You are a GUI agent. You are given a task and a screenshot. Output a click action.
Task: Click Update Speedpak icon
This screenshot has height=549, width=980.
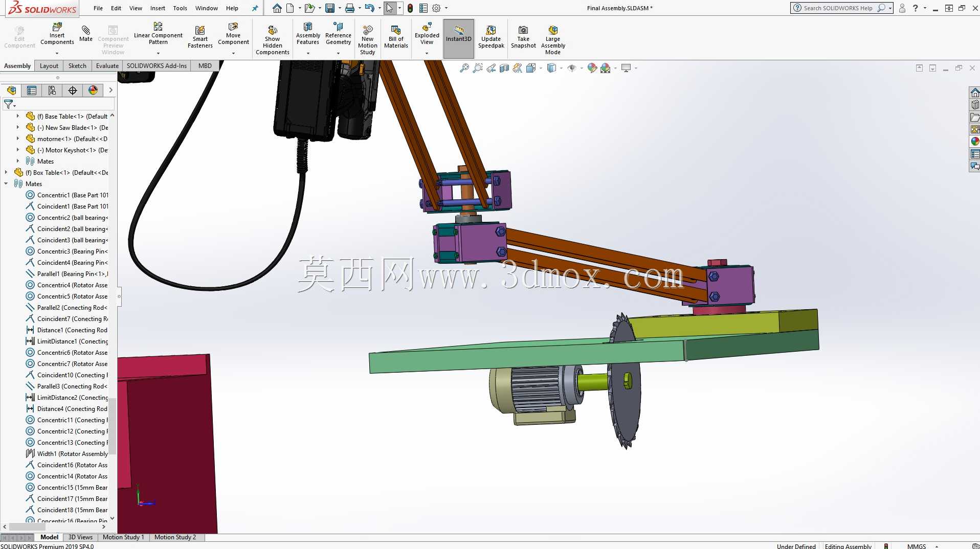pyautogui.click(x=491, y=37)
